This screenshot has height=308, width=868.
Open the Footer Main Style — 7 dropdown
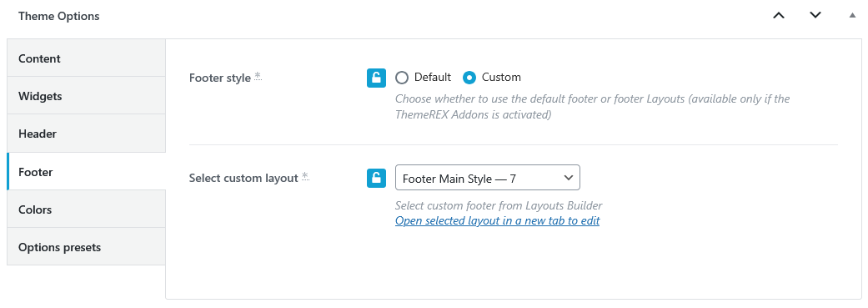click(x=487, y=178)
